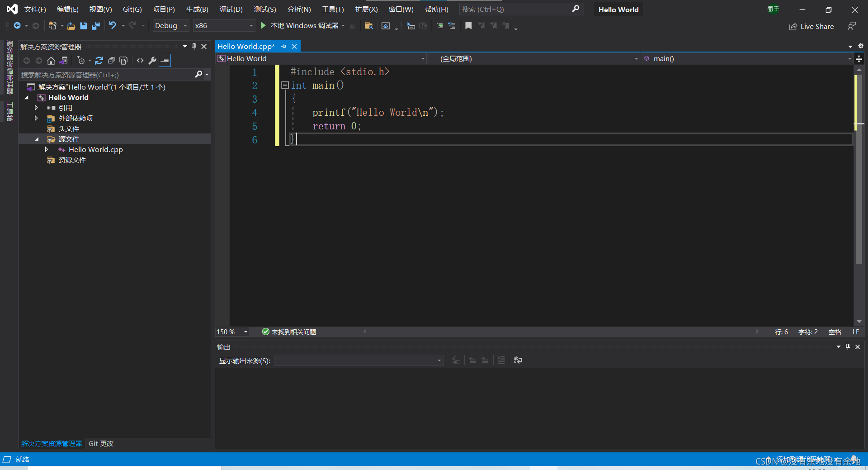The image size is (868, 470).
Task: Click the search magnifier in Solution Explorer
Action: (198, 74)
